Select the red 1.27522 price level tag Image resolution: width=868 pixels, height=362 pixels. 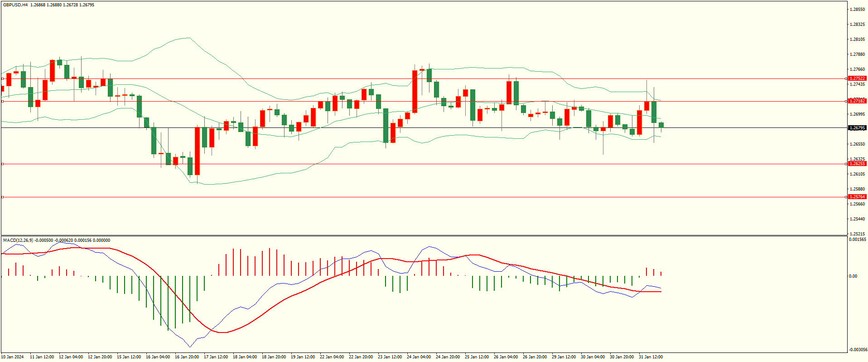857,78
